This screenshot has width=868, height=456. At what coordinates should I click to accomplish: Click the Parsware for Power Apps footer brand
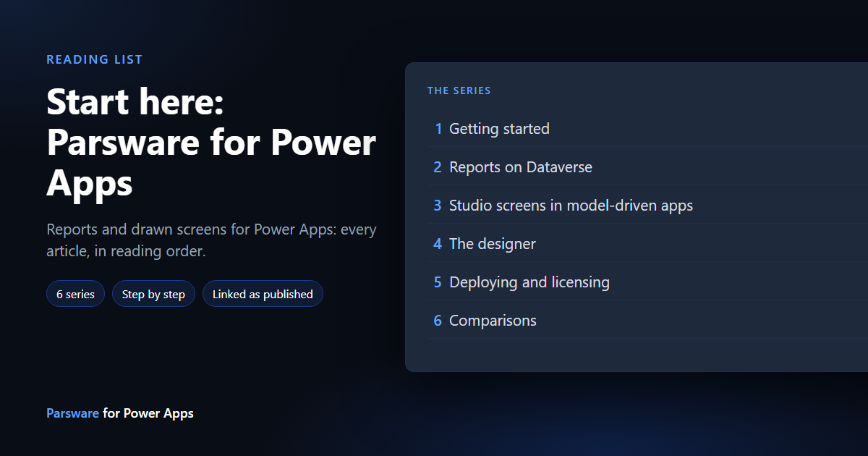point(120,413)
